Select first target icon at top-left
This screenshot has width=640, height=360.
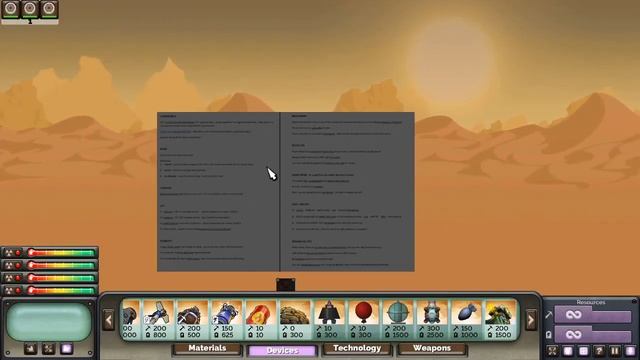pos(11,9)
